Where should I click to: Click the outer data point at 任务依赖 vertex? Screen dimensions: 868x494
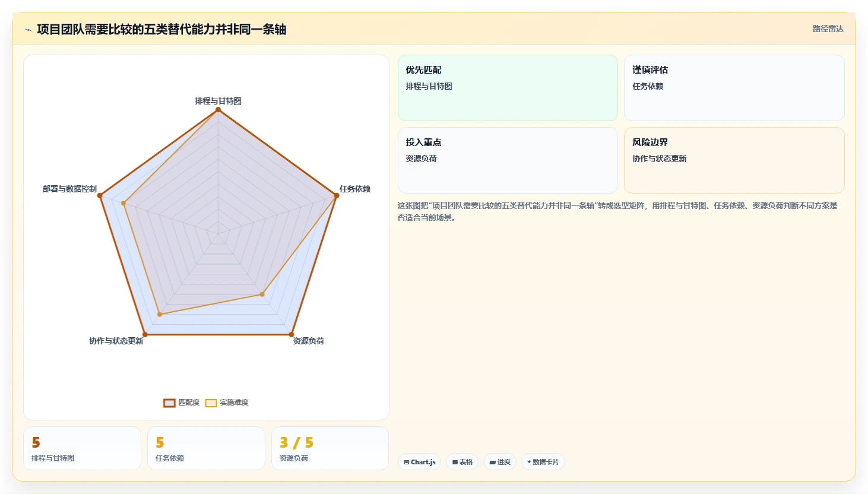pyautogui.click(x=337, y=195)
